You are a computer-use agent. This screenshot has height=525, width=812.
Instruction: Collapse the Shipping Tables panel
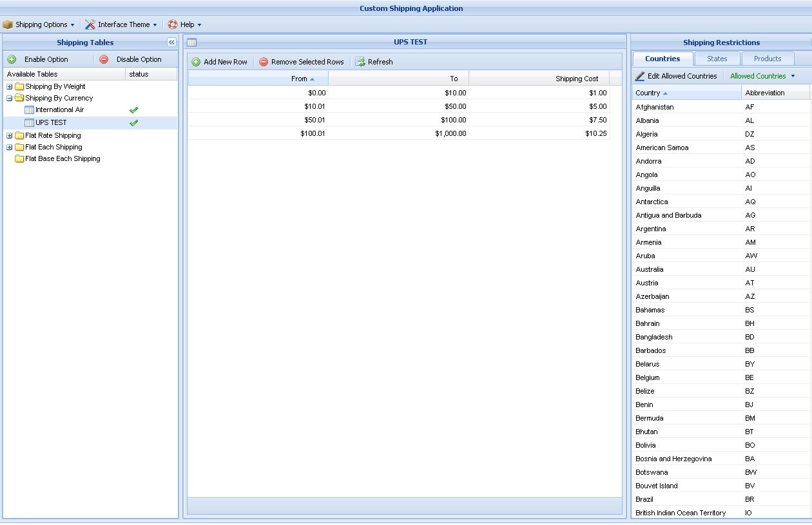171,43
